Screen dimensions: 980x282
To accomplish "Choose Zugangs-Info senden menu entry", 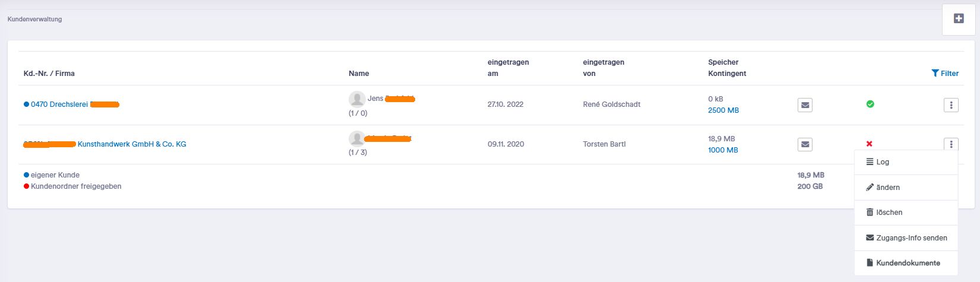I will [906, 237].
